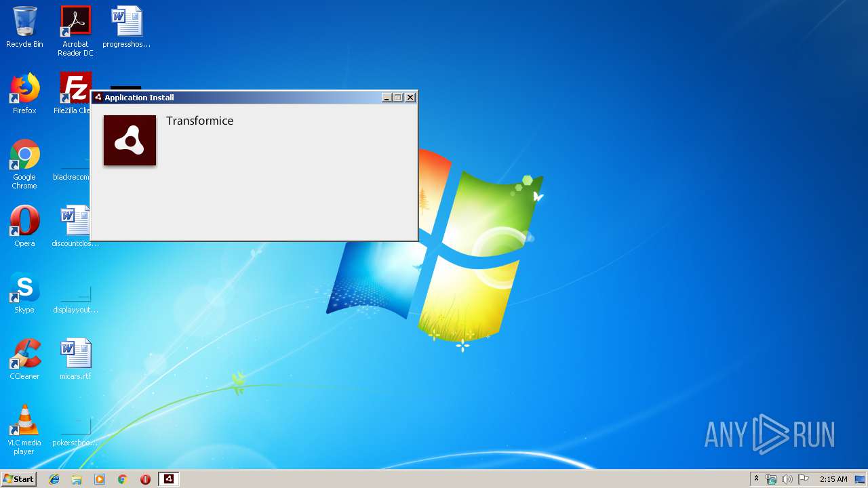Close the Application Install window
868x488 pixels.
click(x=410, y=98)
